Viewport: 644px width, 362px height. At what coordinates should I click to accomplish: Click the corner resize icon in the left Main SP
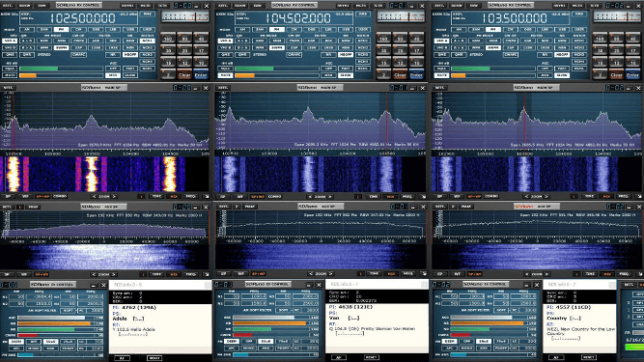point(206,197)
